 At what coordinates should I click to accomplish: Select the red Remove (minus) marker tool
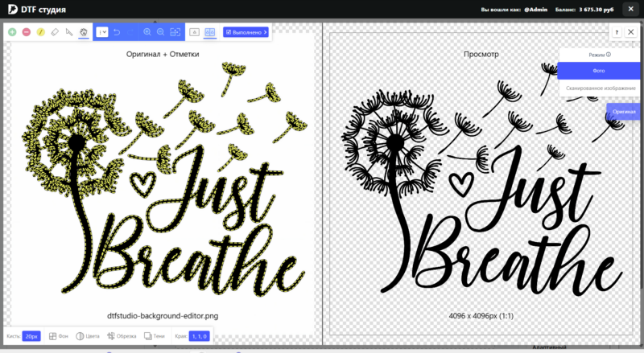point(27,32)
